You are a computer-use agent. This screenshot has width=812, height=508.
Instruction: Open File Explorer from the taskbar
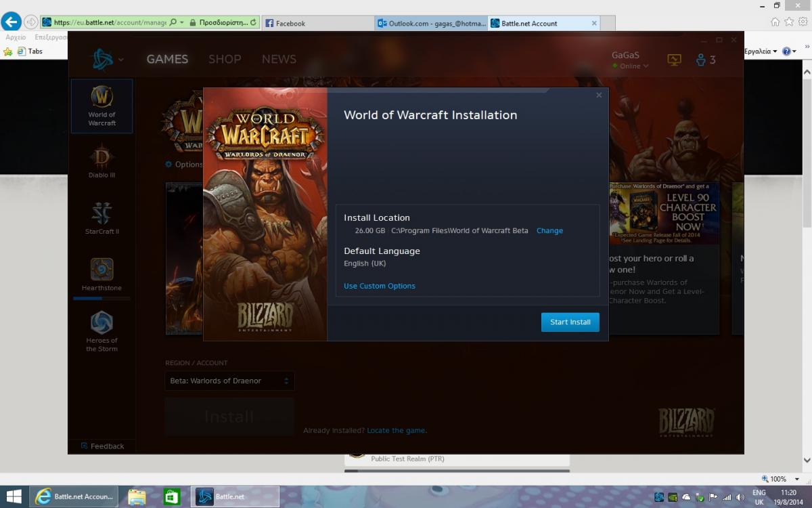137,496
